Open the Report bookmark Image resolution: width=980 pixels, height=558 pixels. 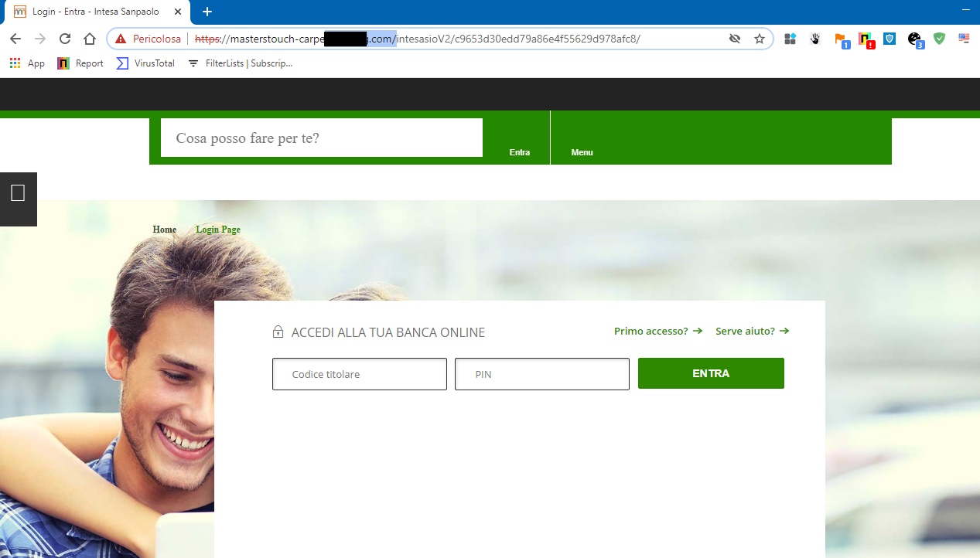(80, 63)
